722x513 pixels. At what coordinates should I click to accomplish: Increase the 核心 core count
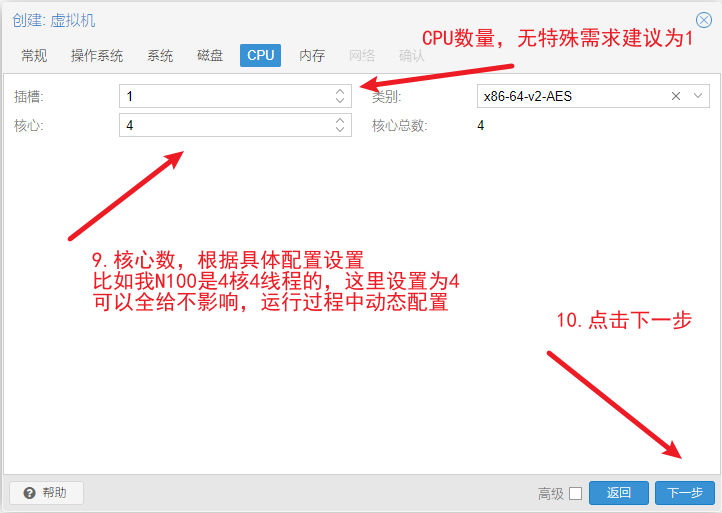pyautogui.click(x=340, y=121)
